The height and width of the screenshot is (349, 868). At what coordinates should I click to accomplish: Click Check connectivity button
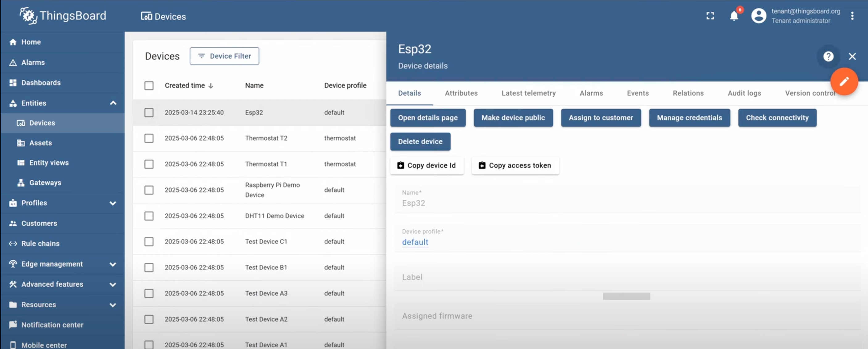(777, 118)
